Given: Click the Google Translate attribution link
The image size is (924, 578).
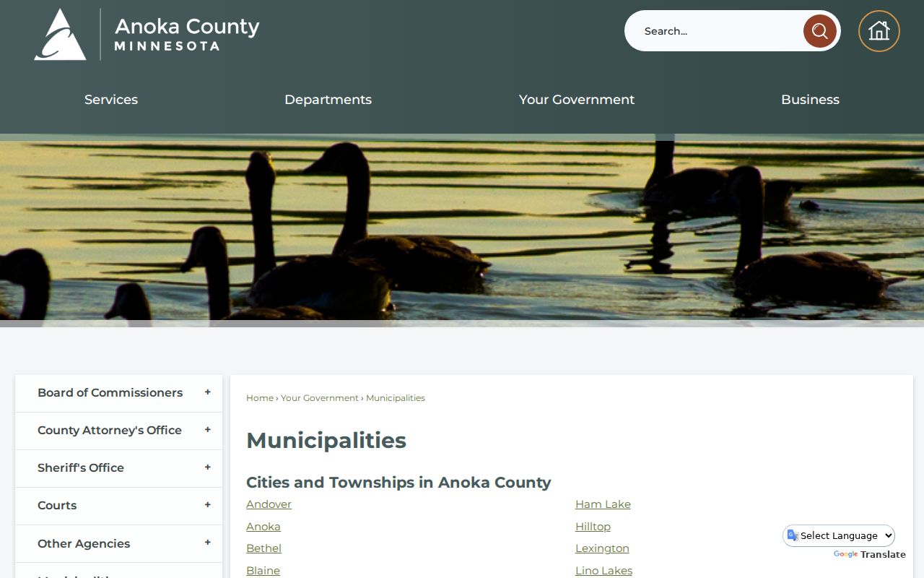Looking at the screenshot, I should [870, 555].
